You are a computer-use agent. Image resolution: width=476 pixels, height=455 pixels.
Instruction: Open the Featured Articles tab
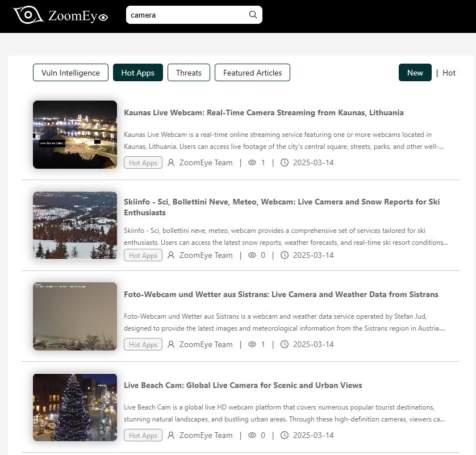[x=252, y=73]
